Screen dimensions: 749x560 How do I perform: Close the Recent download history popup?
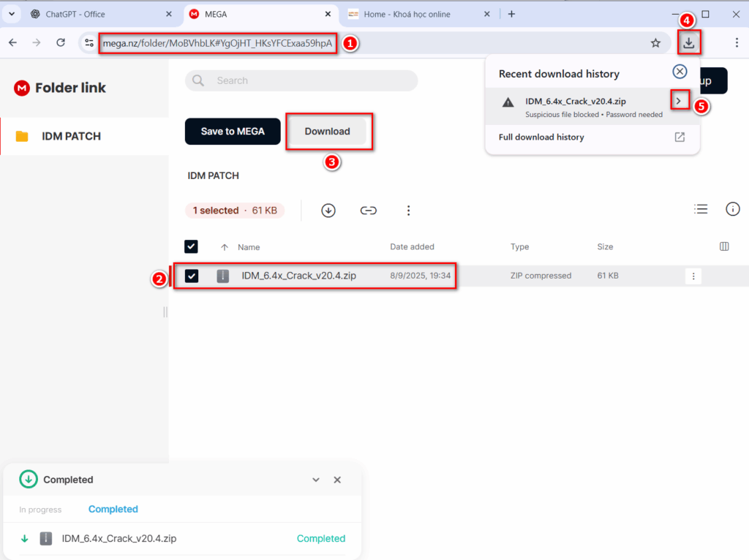coord(680,72)
